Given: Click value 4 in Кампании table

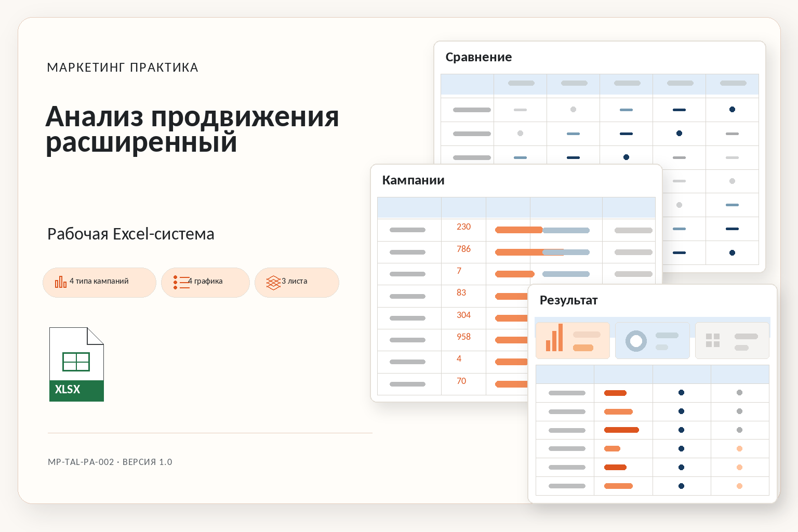Looking at the screenshot, I should 459,358.
